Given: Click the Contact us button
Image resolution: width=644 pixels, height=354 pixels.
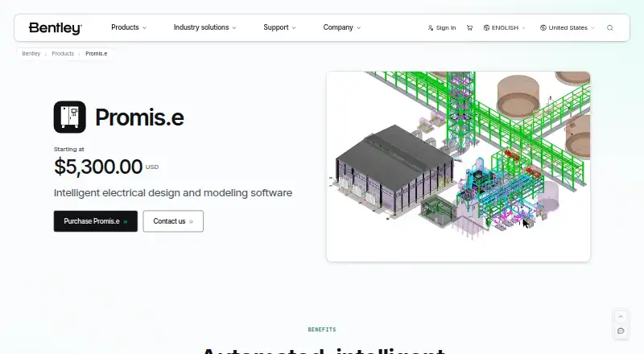Looking at the screenshot, I should [x=173, y=221].
